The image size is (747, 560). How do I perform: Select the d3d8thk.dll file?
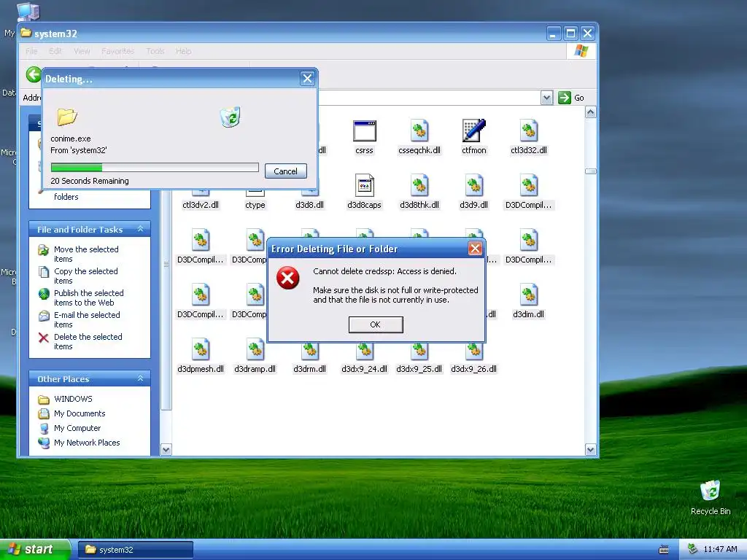419,192
